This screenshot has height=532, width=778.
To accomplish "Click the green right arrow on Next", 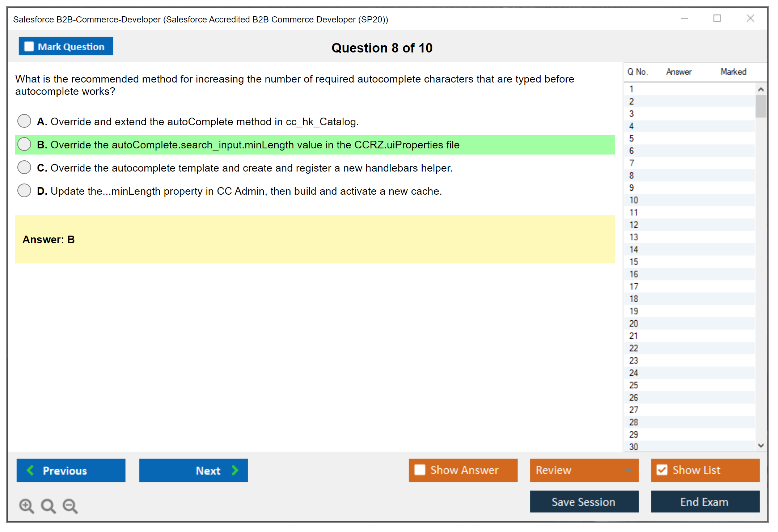I will (235, 470).
